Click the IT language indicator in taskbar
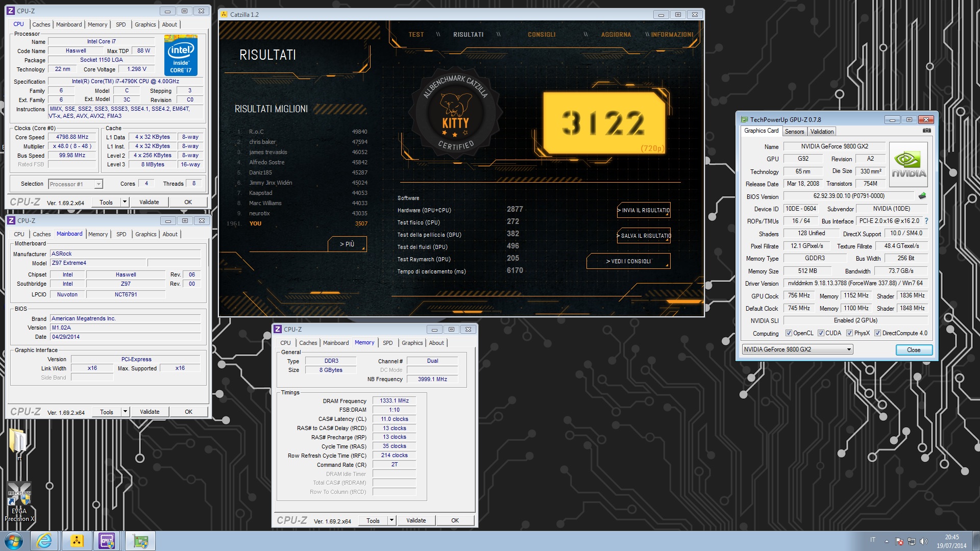The width and height of the screenshot is (980, 551). [873, 540]
